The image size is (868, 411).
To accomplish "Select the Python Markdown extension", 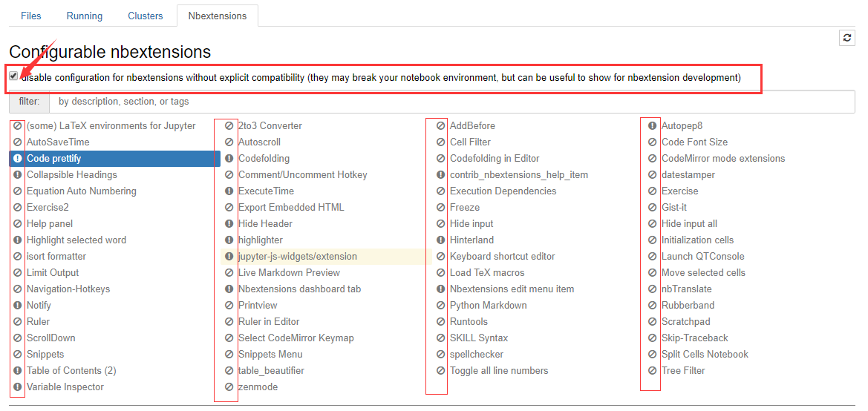I will (489, 306).
